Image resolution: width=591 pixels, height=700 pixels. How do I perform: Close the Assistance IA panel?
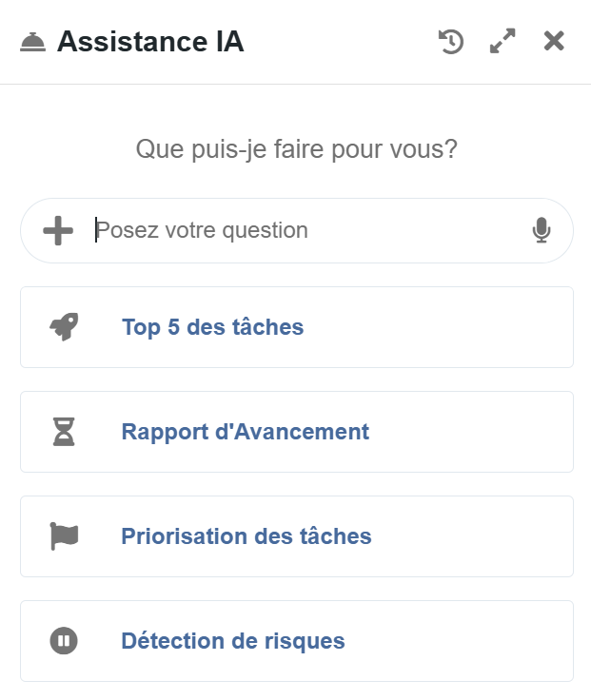554,41
